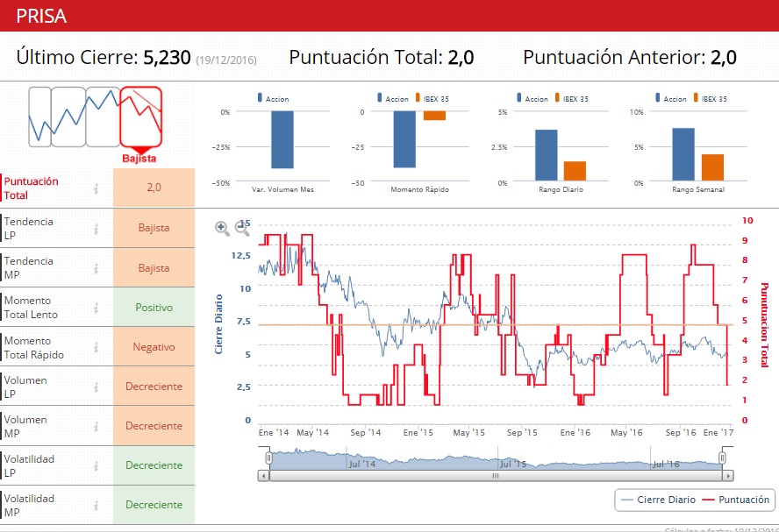Screen dimensions: 779x532
Task: Open info icon for Volumen LP
Action: (96, 387)
